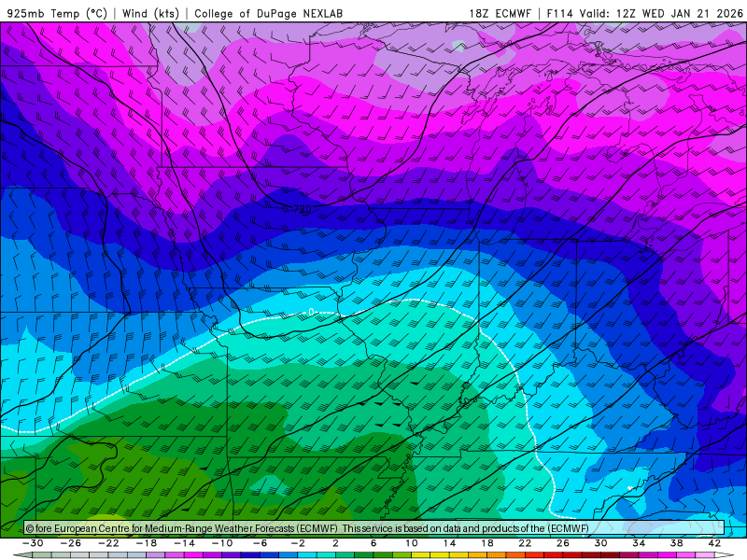Click the white '0' isotherm label
Image resolution: width=747 pixels, height=560 pixels.
tap(311, 312)
